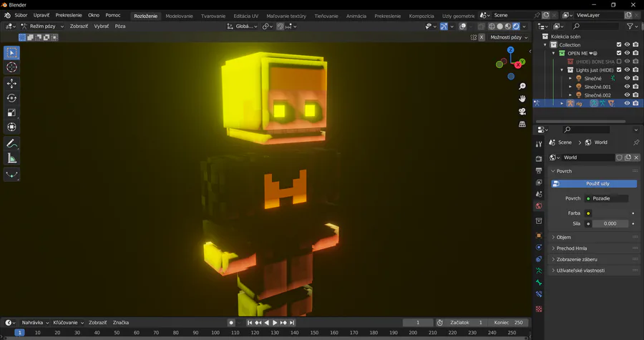Open the Okno menu

pos(94,15)
